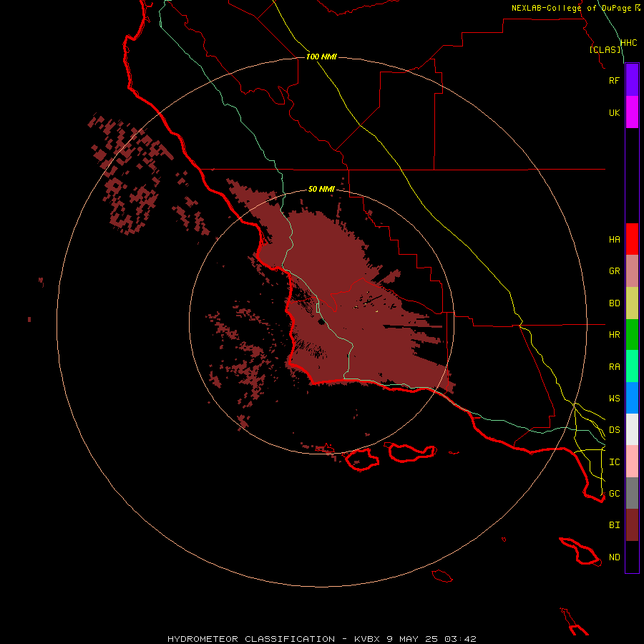644x644 pixels.
Task: Click the BD legend label
Action: pyautogui.click(x=614, y=303)
